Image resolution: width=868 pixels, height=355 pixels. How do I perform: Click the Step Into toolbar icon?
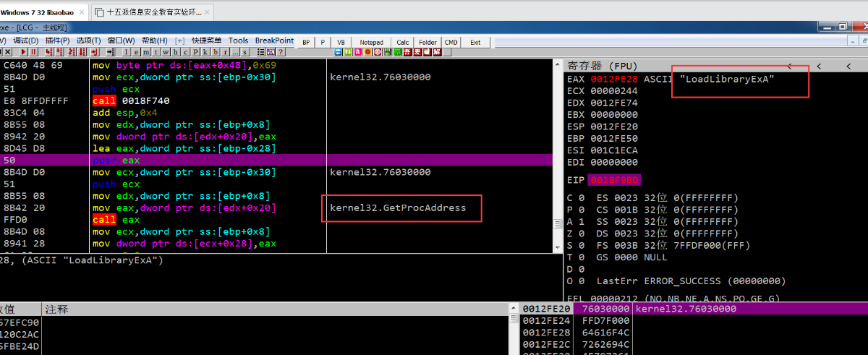[x=49, y=52]
